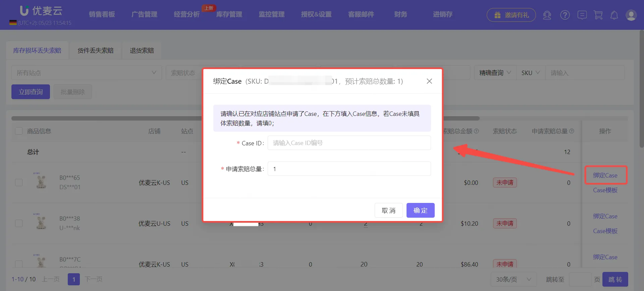Click the 取消 button in dialog

388,210
